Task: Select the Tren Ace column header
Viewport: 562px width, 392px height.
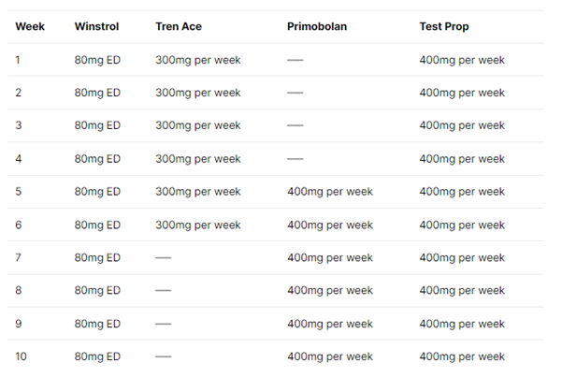Action: point(178,26)
